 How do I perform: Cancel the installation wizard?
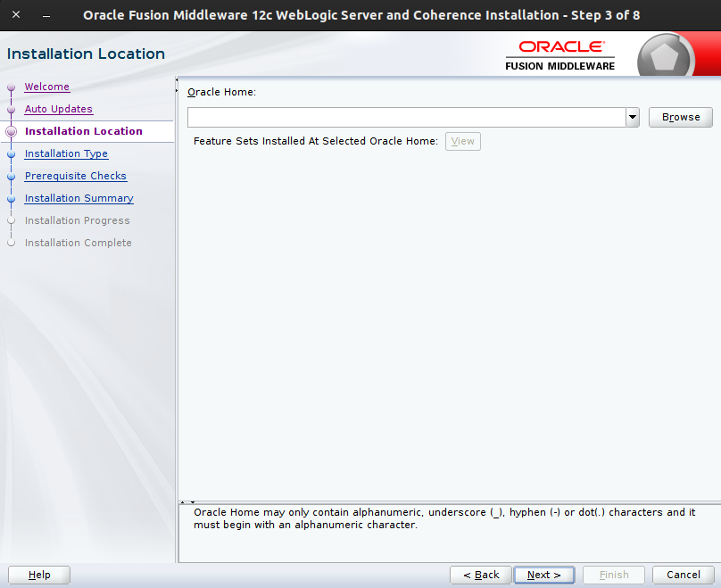[x=684, y=575]
